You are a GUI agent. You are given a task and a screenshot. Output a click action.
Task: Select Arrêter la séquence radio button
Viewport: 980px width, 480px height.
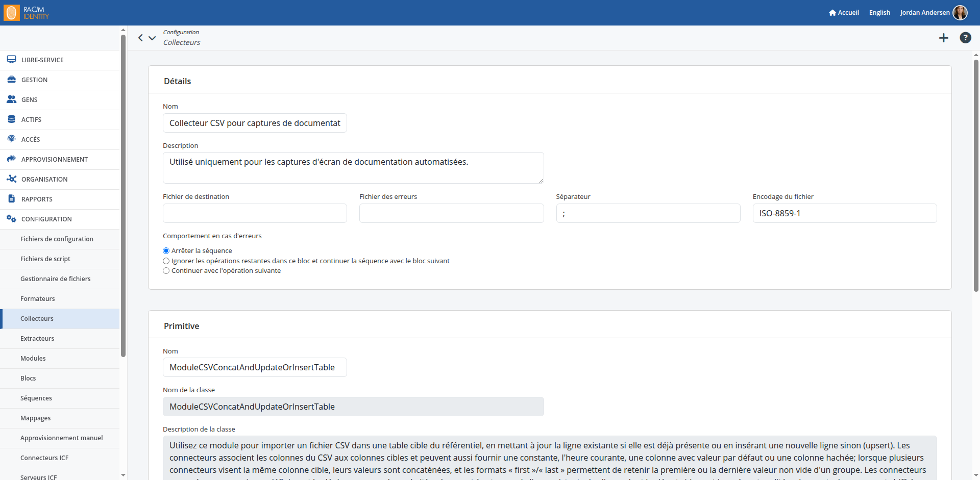click(x=166, y=251)
